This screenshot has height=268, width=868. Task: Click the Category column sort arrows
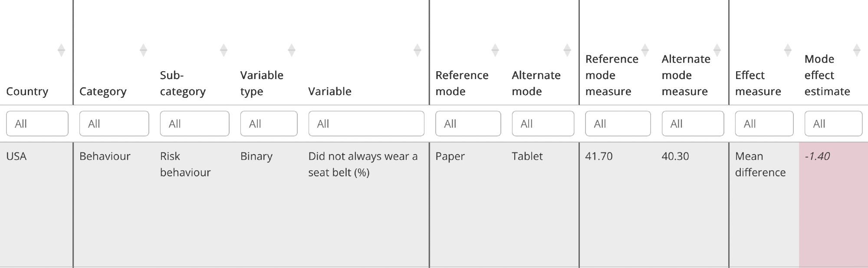[143, 50]
